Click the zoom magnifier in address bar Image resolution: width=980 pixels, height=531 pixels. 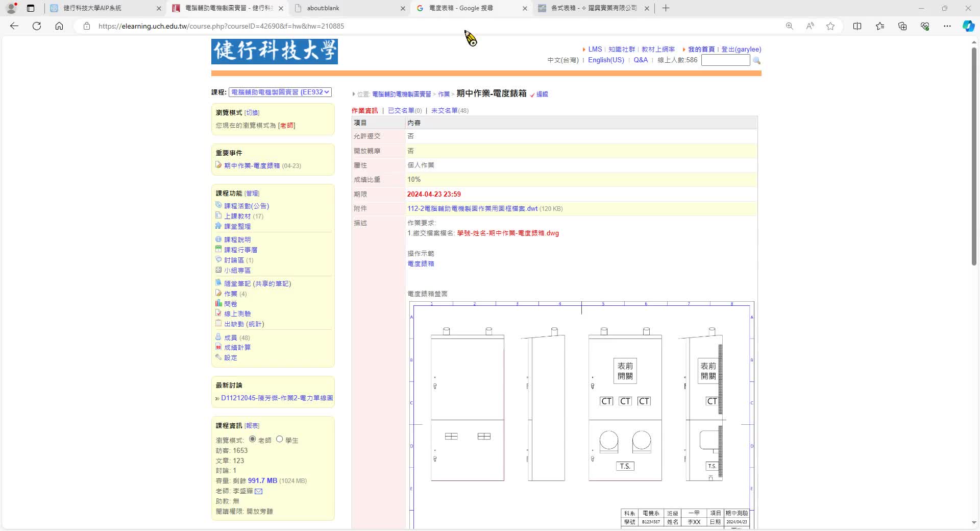coord(789,26)
